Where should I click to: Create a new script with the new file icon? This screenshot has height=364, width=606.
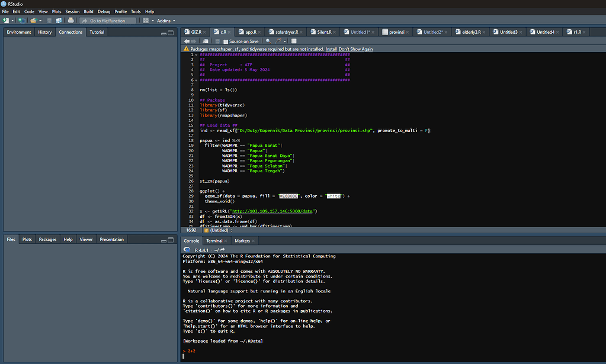click(5, 20)
